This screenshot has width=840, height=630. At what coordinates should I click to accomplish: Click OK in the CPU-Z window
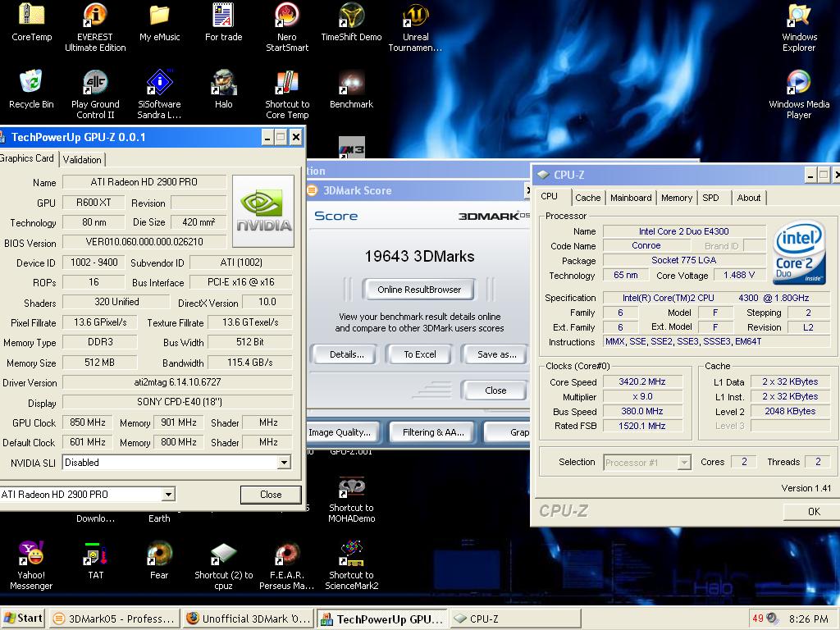click(x=813, y=511)
